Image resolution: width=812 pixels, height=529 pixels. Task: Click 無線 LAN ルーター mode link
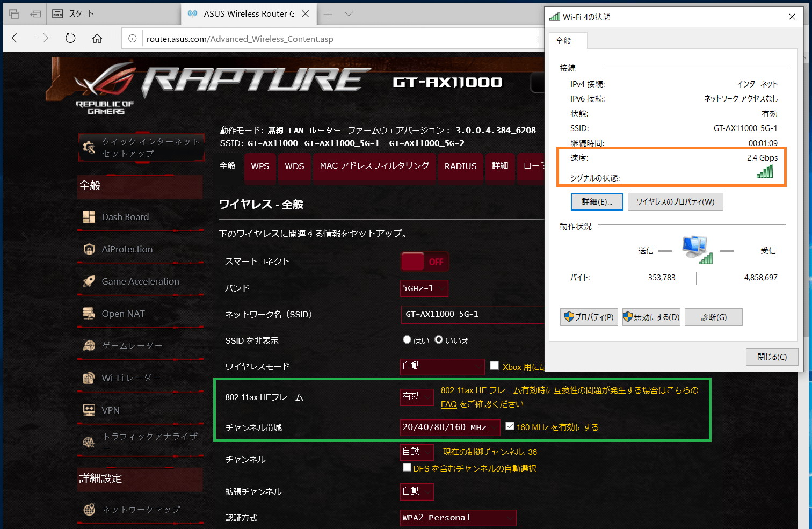pos(305,130)
